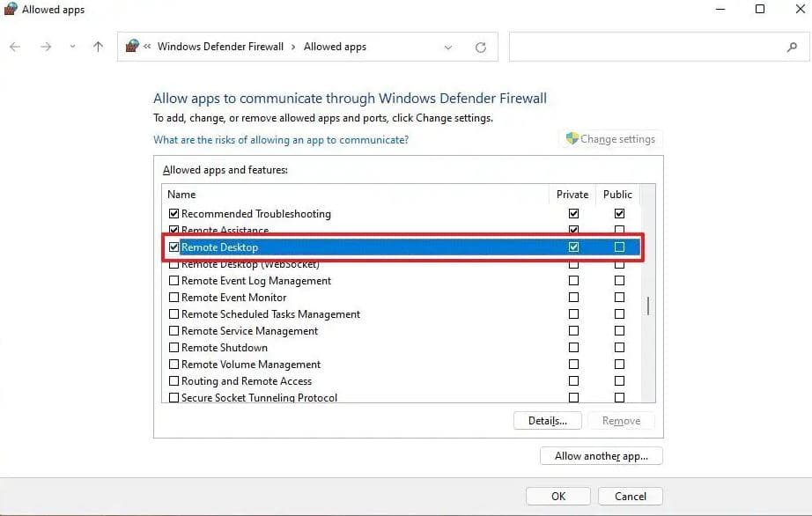812x516 pixels.
Task: Uncheck Recommended Troubleshooting Private checkbox
Action: click(574, 214)
